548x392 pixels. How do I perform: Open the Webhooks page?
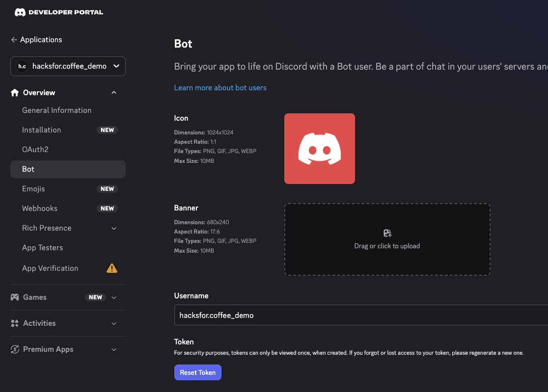click(x=39, y=209)
